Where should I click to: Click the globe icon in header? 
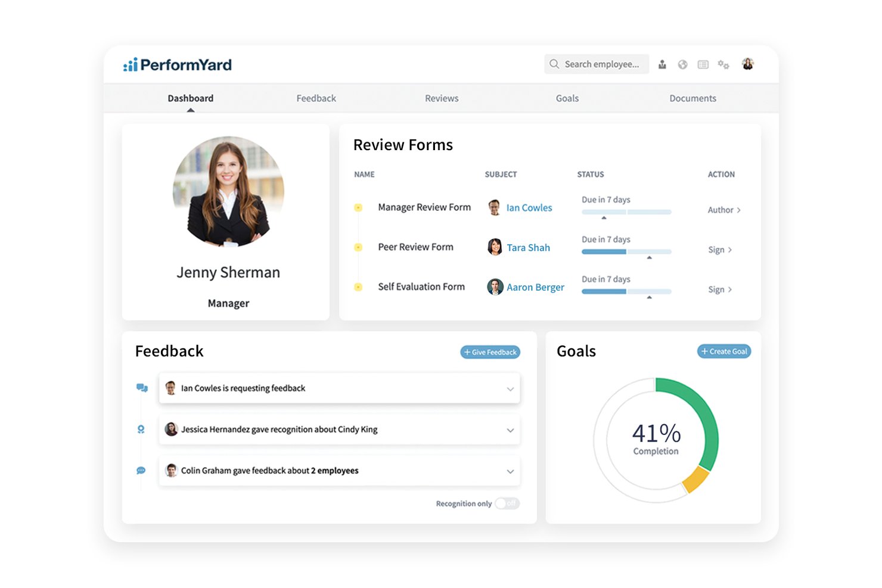coord(682,64)
